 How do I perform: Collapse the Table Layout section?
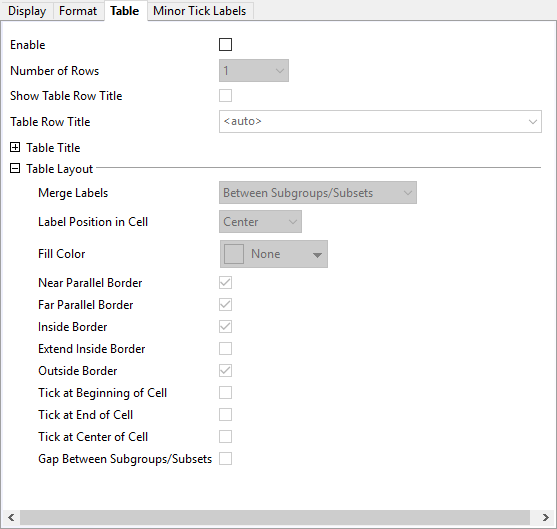click(15, 168)
